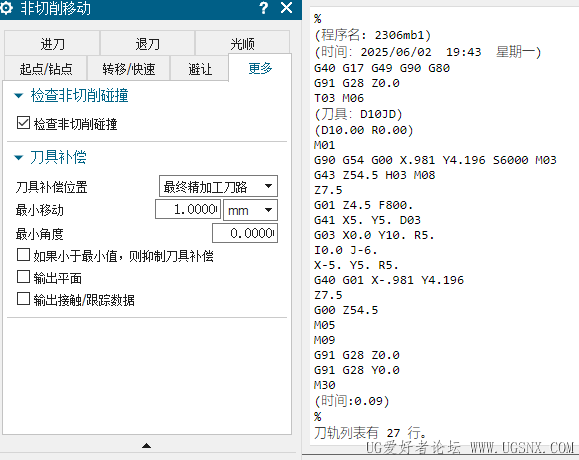Switch to the 进刀 tab
This screenshot has height=460, width=579.
(52, 44)
